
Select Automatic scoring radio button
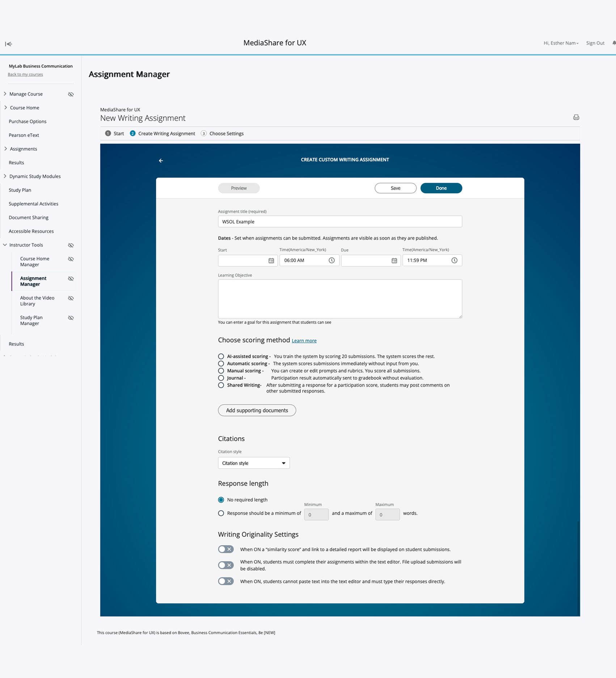[221, 364]
